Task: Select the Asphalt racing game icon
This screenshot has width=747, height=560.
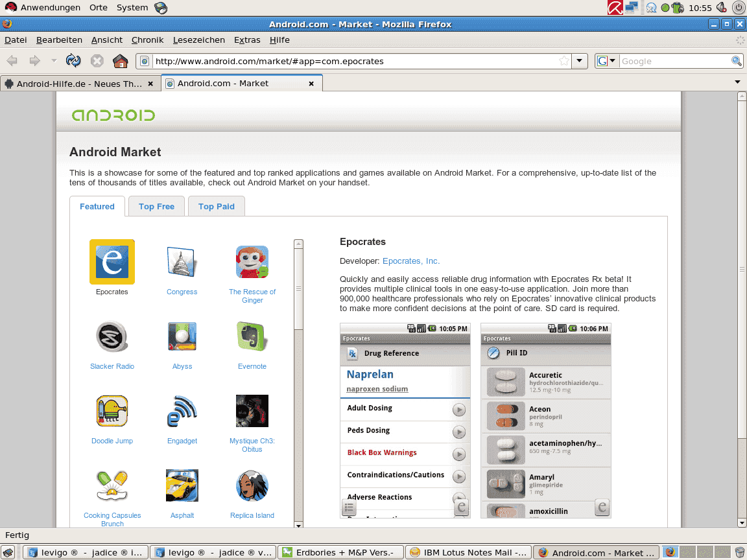Action: pyautogui.click(x=182, y=485)
